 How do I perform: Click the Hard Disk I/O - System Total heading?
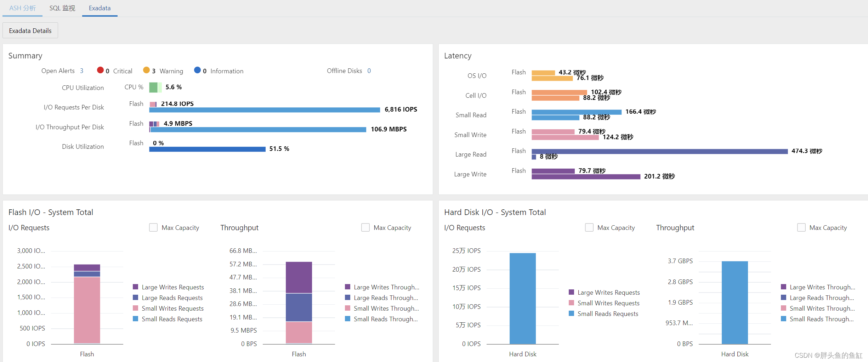pyautogui.click(x=495, y=212)
